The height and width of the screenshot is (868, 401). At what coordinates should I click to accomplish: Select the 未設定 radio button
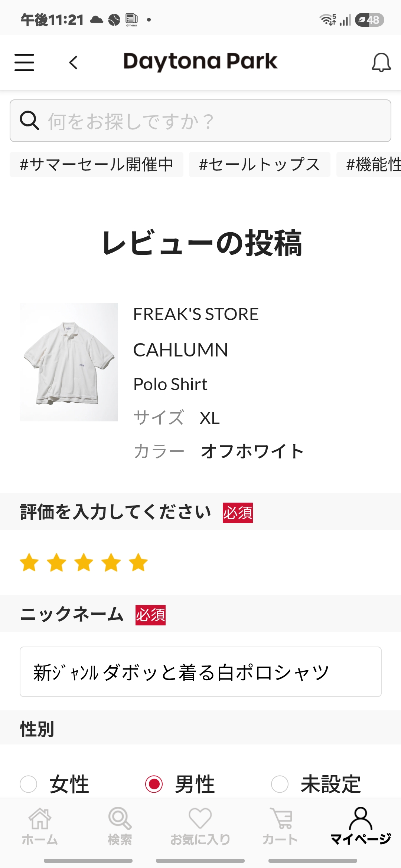click(x=280, y=784)
